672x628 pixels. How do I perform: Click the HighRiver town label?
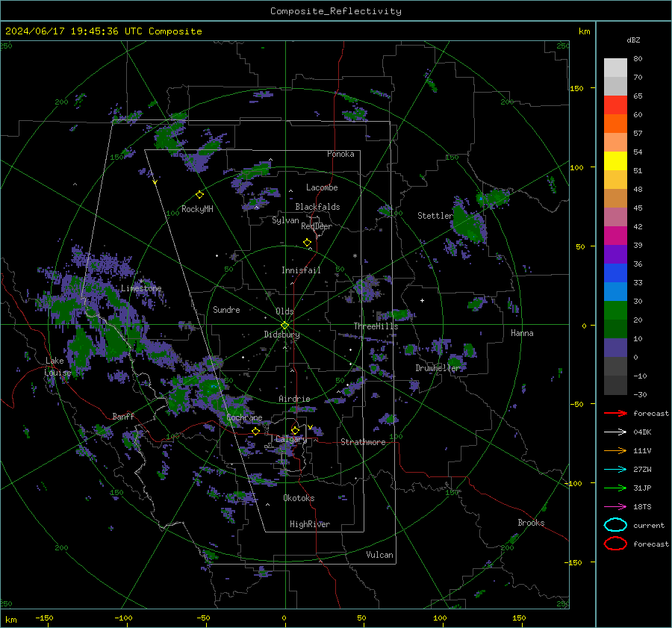[x=310, y=524]
